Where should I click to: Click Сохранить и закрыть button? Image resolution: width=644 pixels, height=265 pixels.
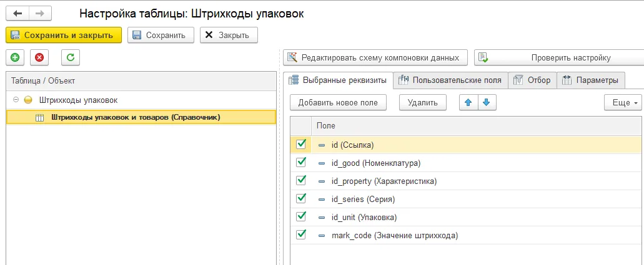64,36
